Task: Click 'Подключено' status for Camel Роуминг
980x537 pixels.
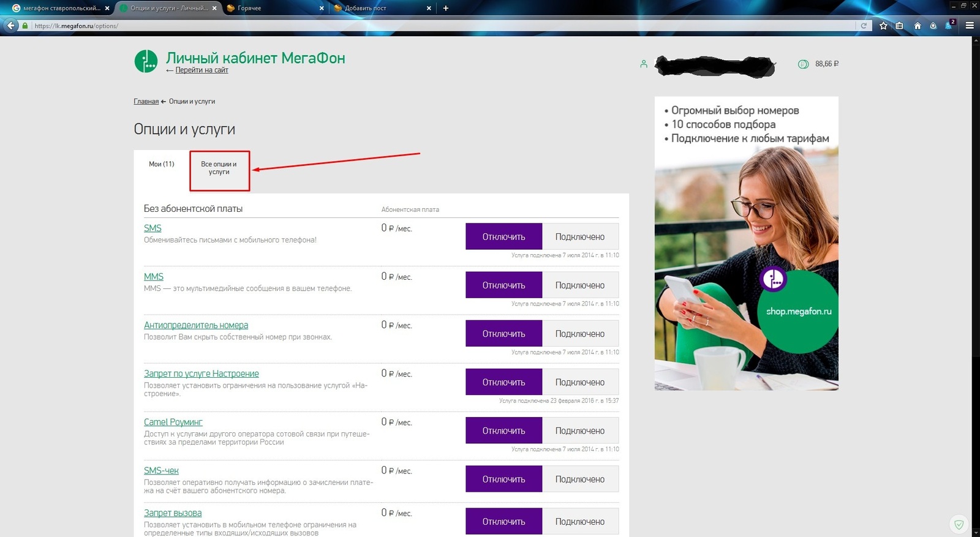Action: 580,430
